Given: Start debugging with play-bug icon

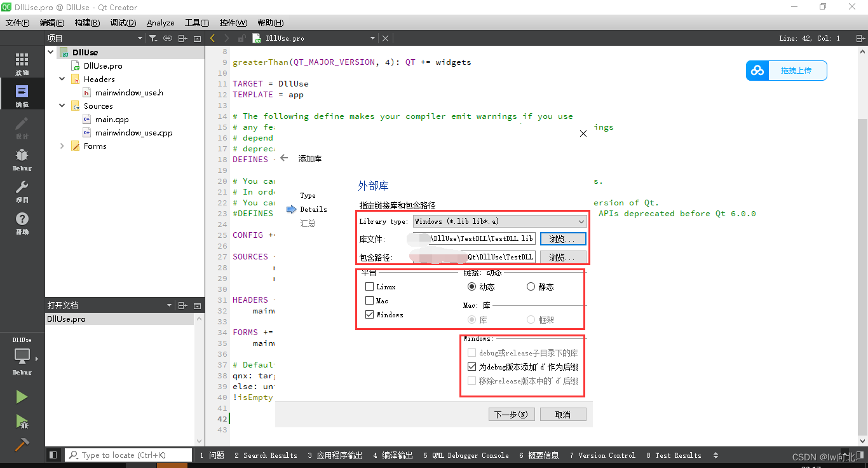Looking at the screenshot, I should pos(22,421).
